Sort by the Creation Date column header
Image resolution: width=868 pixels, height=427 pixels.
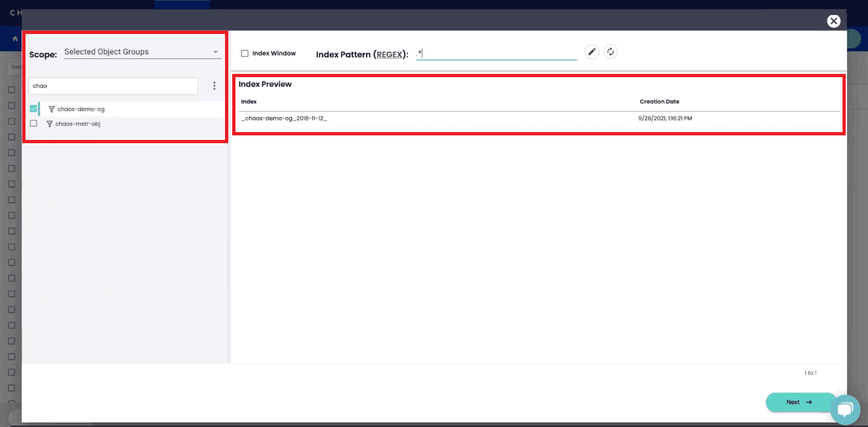pos(659,102)
